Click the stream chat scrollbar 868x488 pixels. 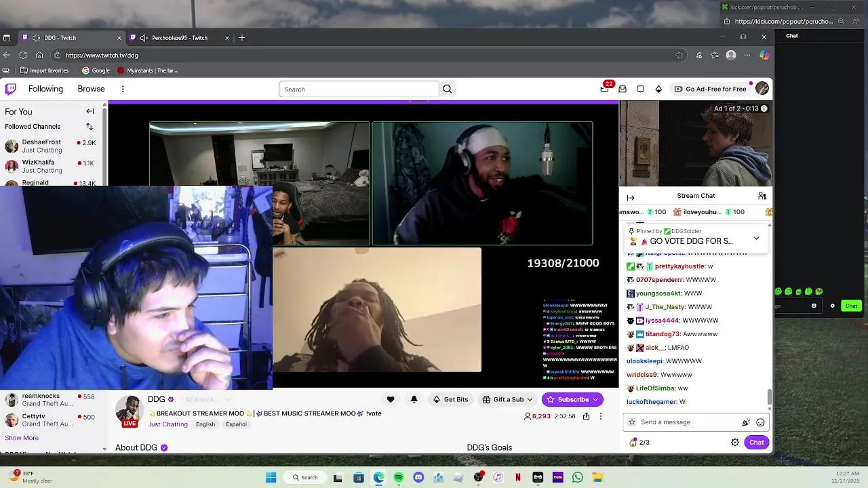769,396
